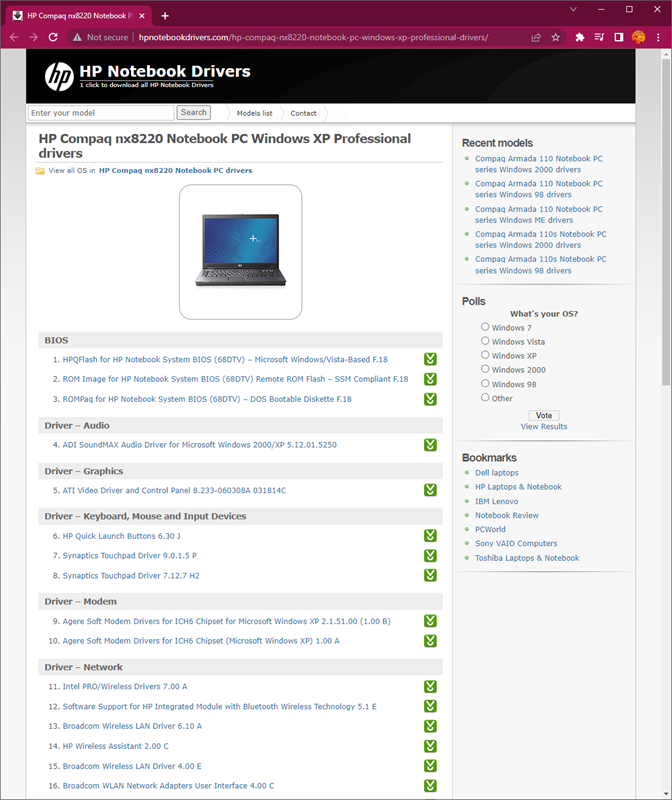Click the Enter your model search field

(101, 113)
